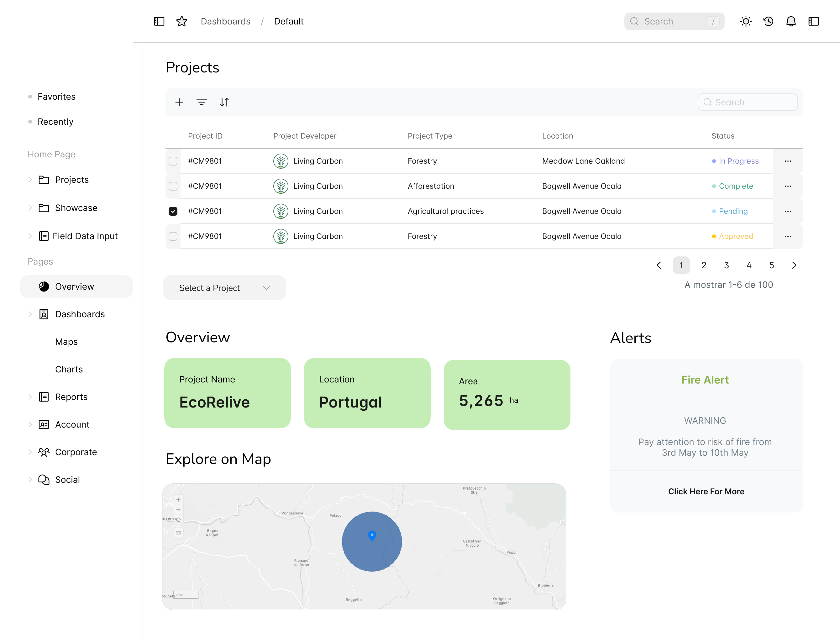Open the Maps page in the sidebar
840x642 pixels.
coord(66,342)
